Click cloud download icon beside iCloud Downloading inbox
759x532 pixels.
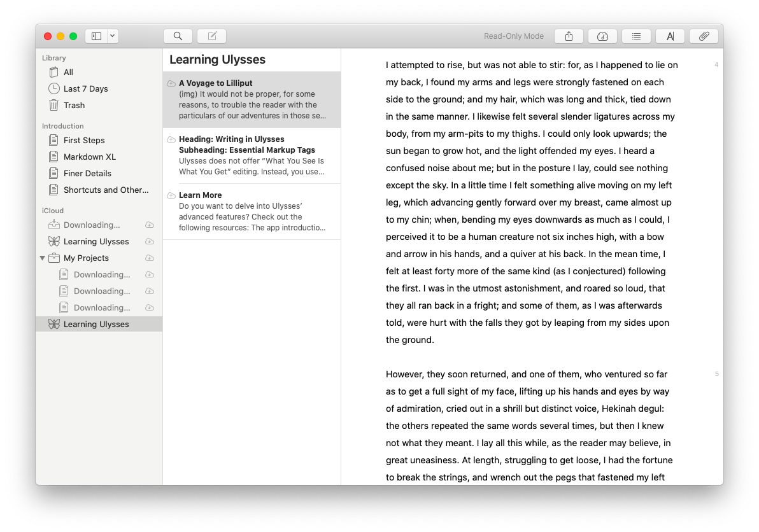pyautogui.click(x=150, y=225)
